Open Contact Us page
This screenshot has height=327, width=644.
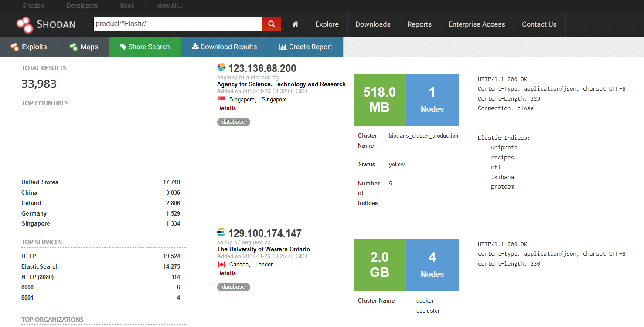pos(539,24)
